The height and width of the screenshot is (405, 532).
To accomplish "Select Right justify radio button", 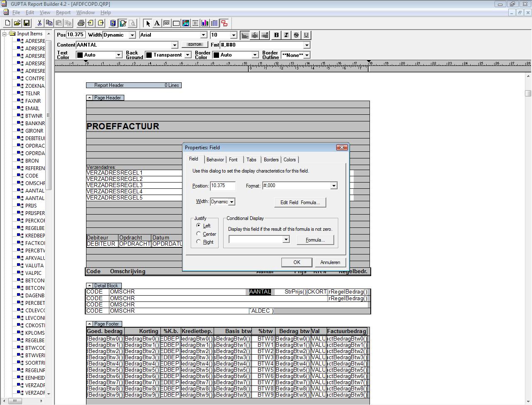I will point(199,242).
